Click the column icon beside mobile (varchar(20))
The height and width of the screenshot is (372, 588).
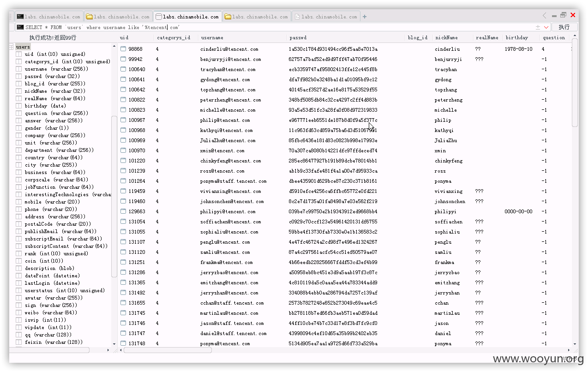19,202
